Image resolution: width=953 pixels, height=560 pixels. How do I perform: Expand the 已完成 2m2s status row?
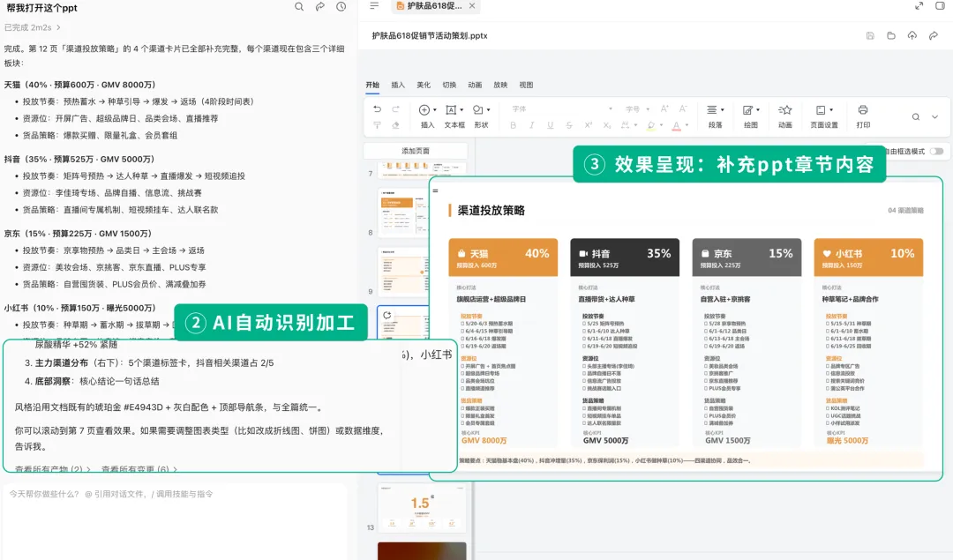(x=33, y=27)
